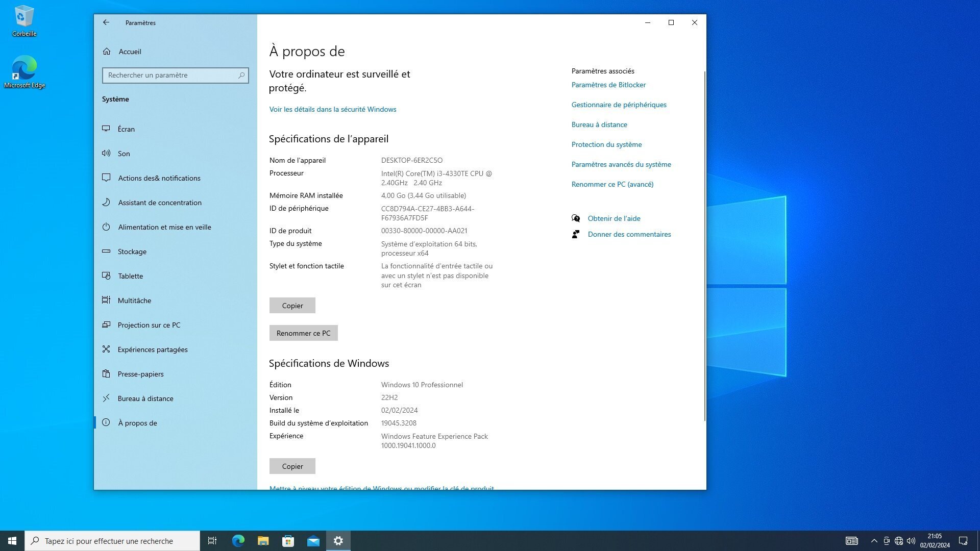
Task: Open the notification center icon
Action: click(x=963, y=541)
